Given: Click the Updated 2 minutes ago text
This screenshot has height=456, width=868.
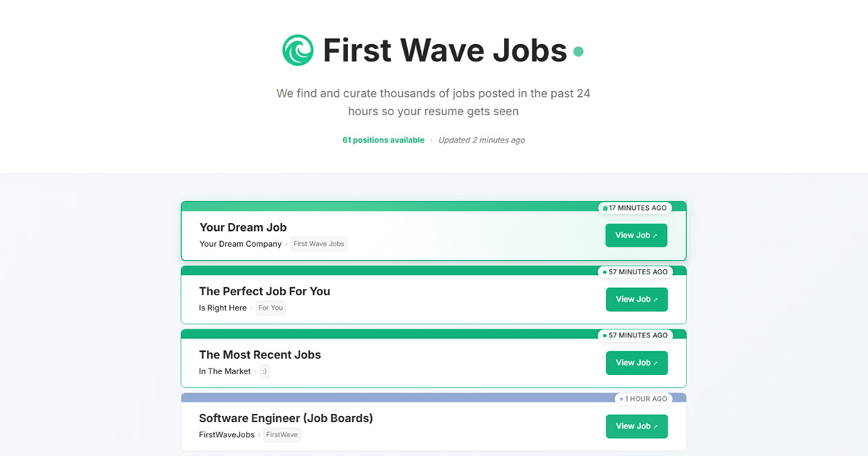Looking at the screenshot, I should pos(482,140).
